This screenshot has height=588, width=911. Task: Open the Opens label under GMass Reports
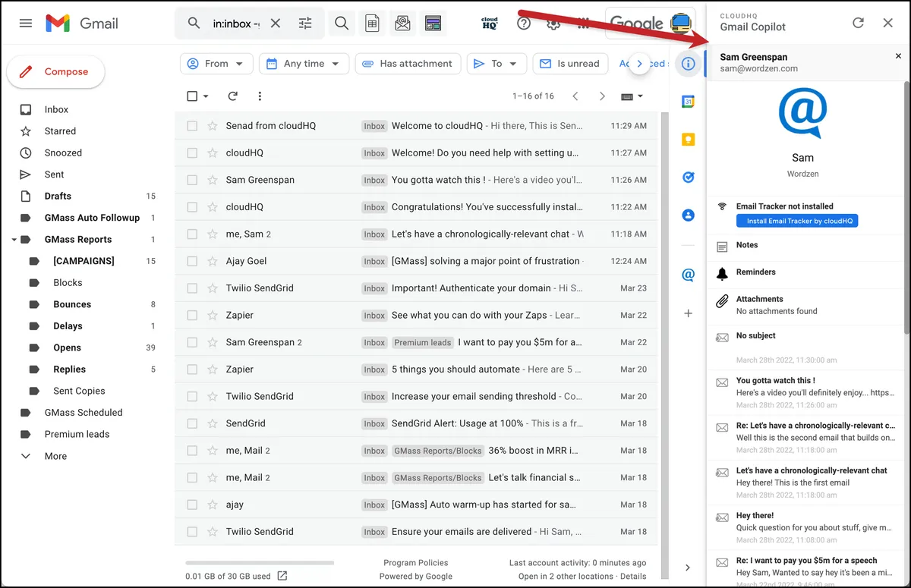67,347
